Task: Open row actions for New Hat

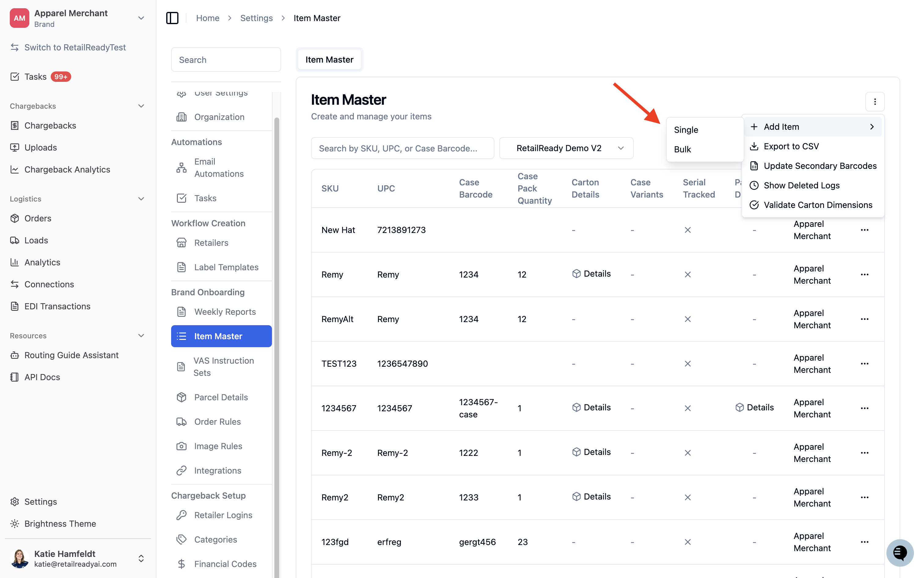Action: [x=864, y=230]
